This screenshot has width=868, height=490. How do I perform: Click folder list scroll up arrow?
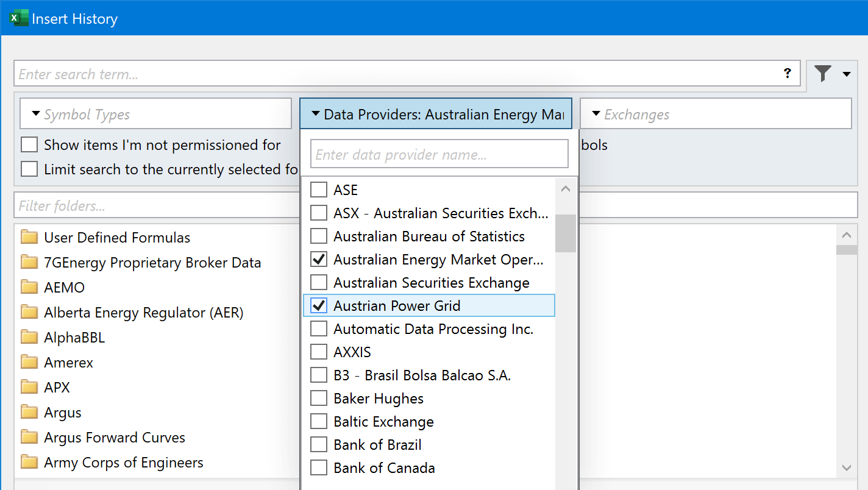click(x=846, y=235)
